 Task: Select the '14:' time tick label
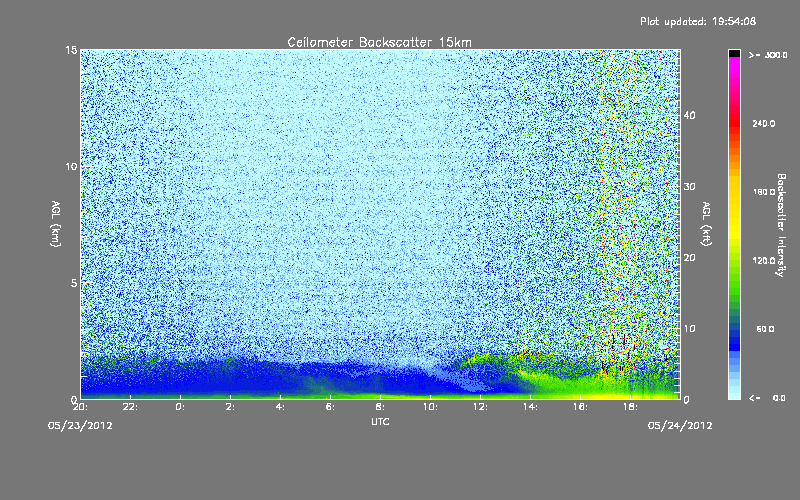tap(530, 407)
